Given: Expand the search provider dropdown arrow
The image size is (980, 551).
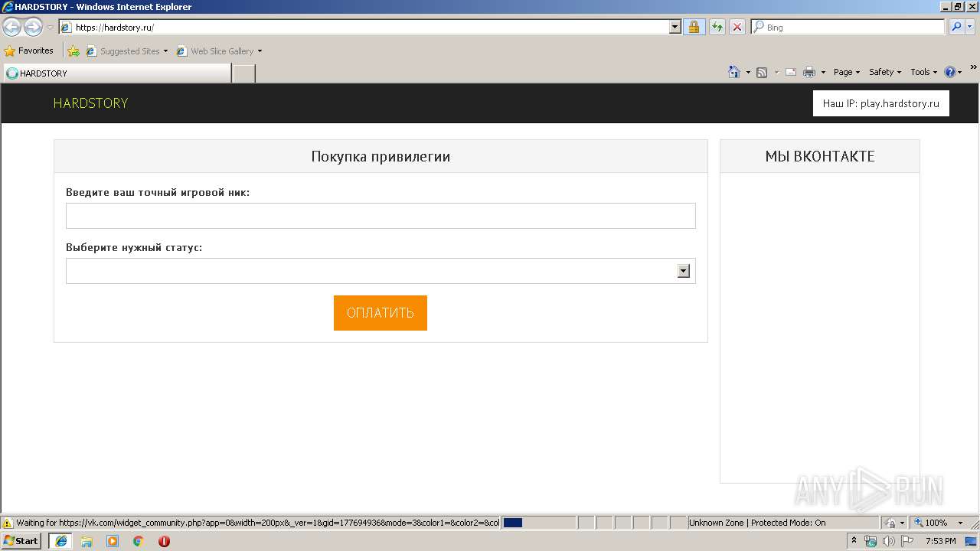Looking at the screenshot, I should (971, 27).
